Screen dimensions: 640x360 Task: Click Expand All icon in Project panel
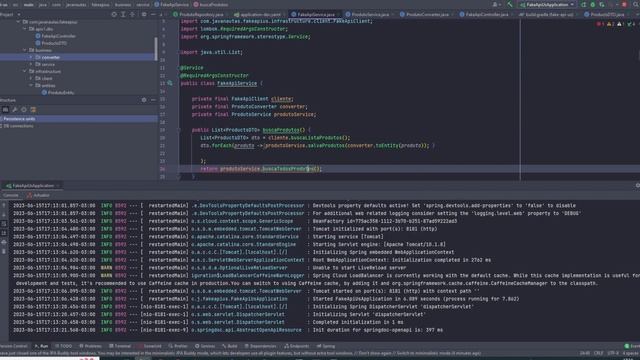click(123, 14)
